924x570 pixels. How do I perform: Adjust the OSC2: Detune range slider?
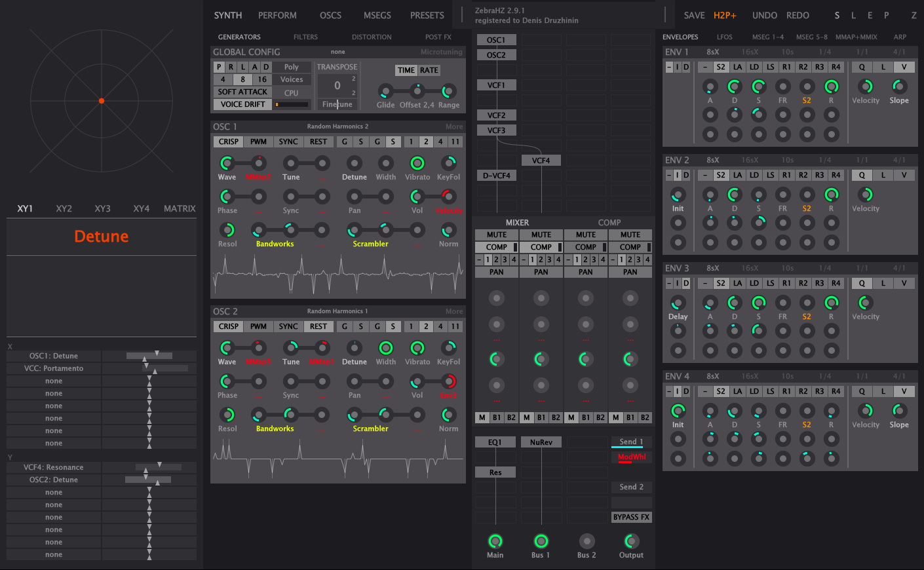coord(149,480)
